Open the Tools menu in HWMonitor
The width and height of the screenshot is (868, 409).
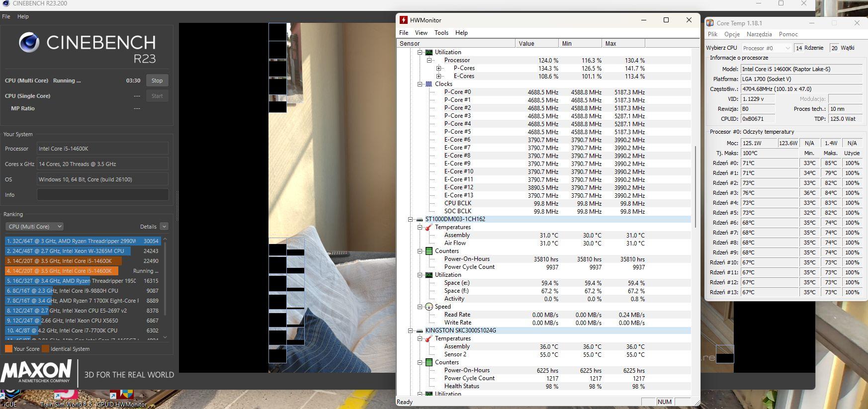[x=441, y=33]
